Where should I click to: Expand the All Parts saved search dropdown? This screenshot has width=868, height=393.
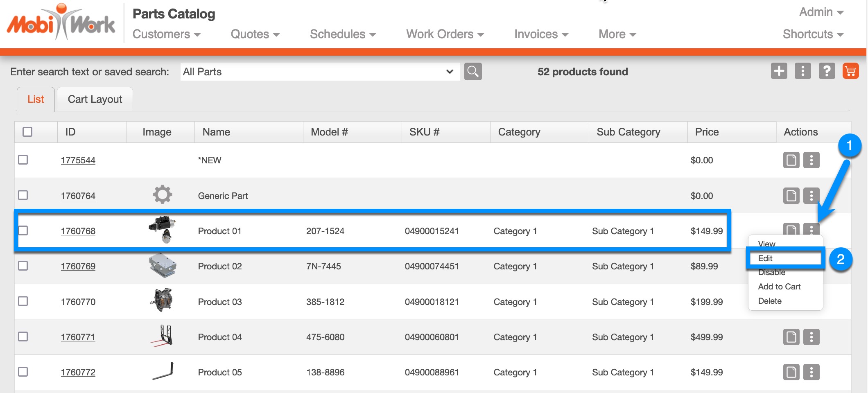pos(449,72)
